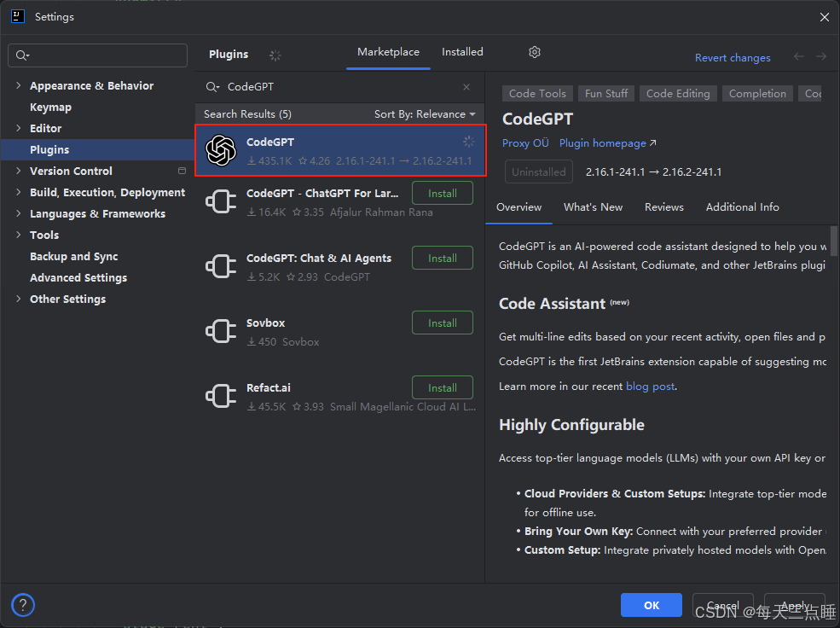Expand the Version Control node

coord(18,171)
